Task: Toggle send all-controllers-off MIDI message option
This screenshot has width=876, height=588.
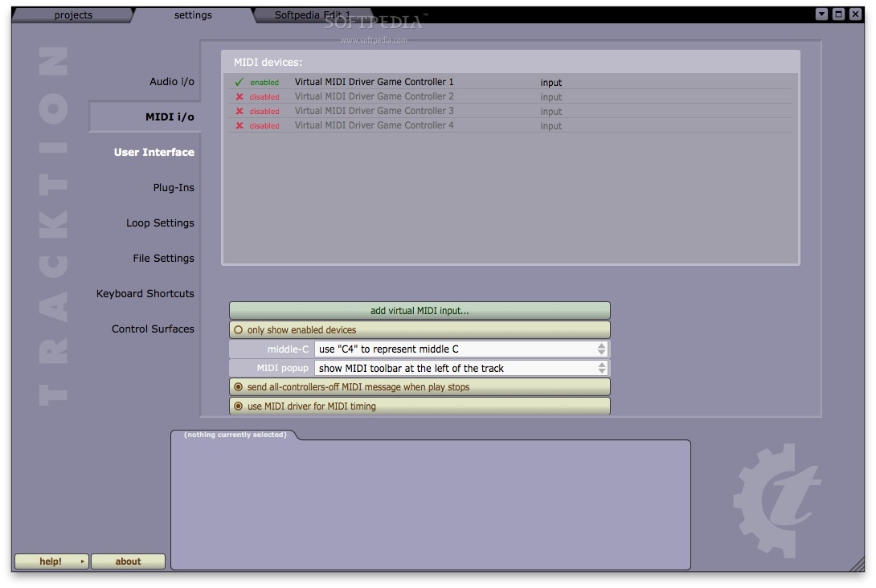Action: [x=420, y=387]
